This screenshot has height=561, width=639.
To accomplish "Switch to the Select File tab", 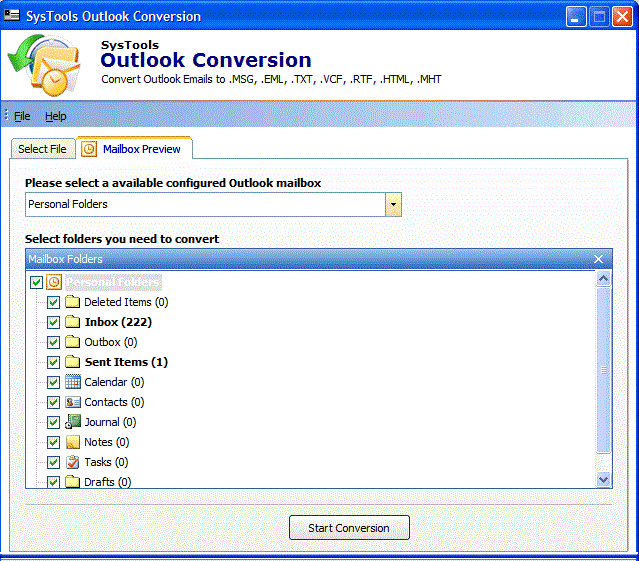I will tap(42, 149).
